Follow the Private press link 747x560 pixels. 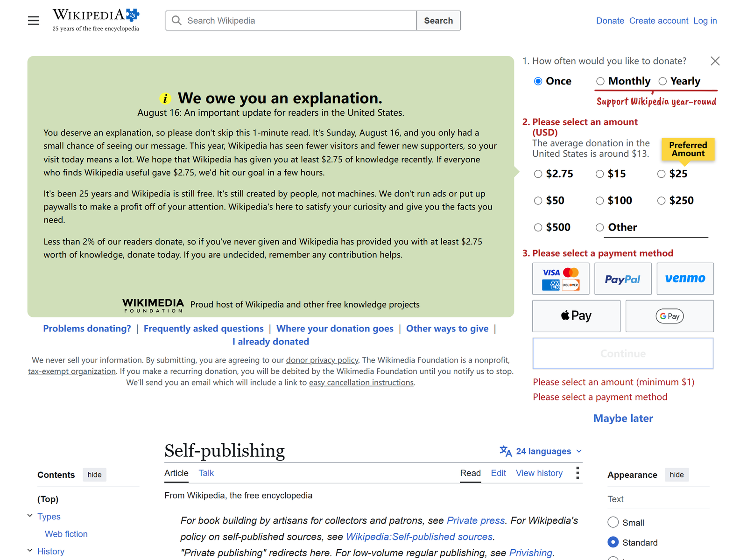click(476, 520)
